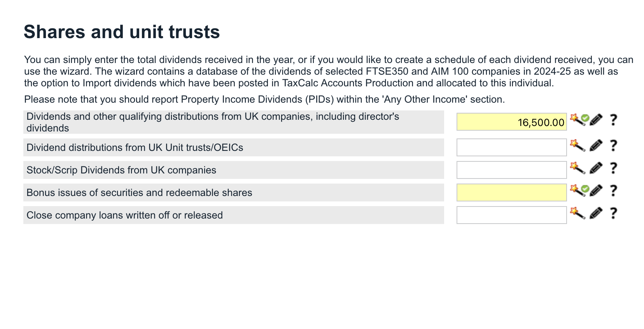Click the 16,500.00 dividends amount field
Screen dimensions: 644x329
coord(511,122)
